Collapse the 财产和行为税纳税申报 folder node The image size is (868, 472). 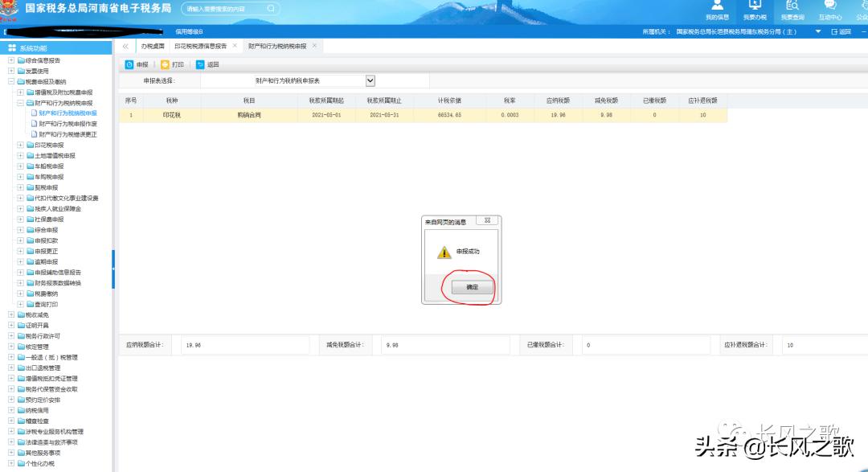20,103
